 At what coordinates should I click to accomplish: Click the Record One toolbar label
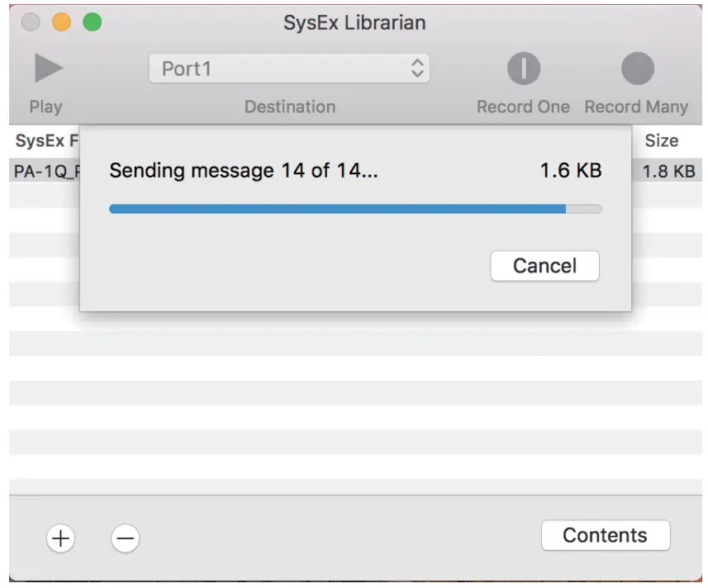coord(523,107)
